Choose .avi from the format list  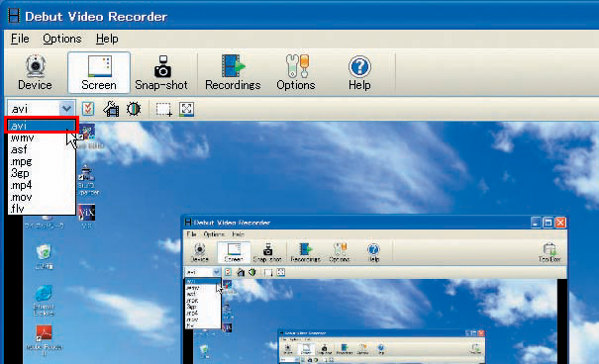tap(42, 126)
